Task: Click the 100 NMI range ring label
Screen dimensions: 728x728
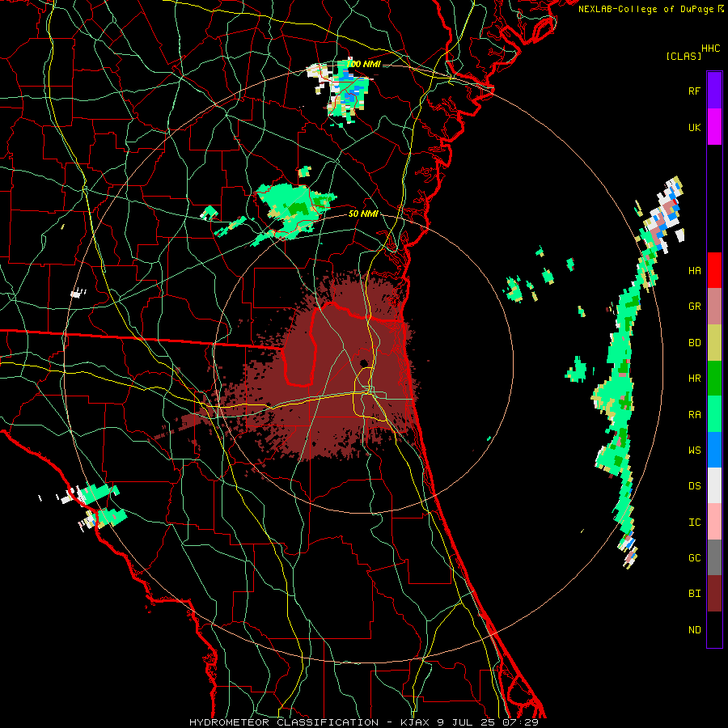Action: pos(363,64)
